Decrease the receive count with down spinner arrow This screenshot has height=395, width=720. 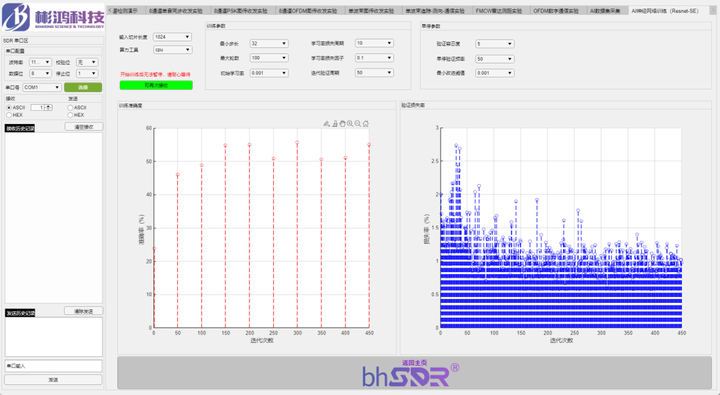(x=49, y=109)
